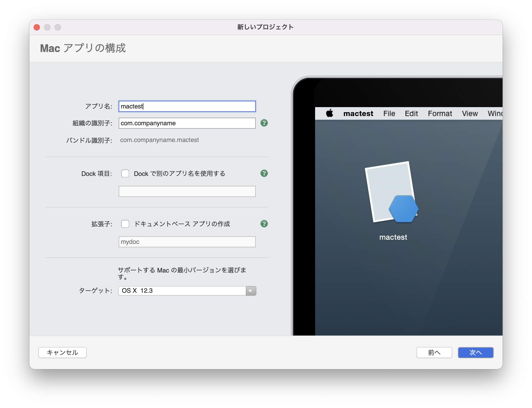Click View in the preview menu bar

470,113
